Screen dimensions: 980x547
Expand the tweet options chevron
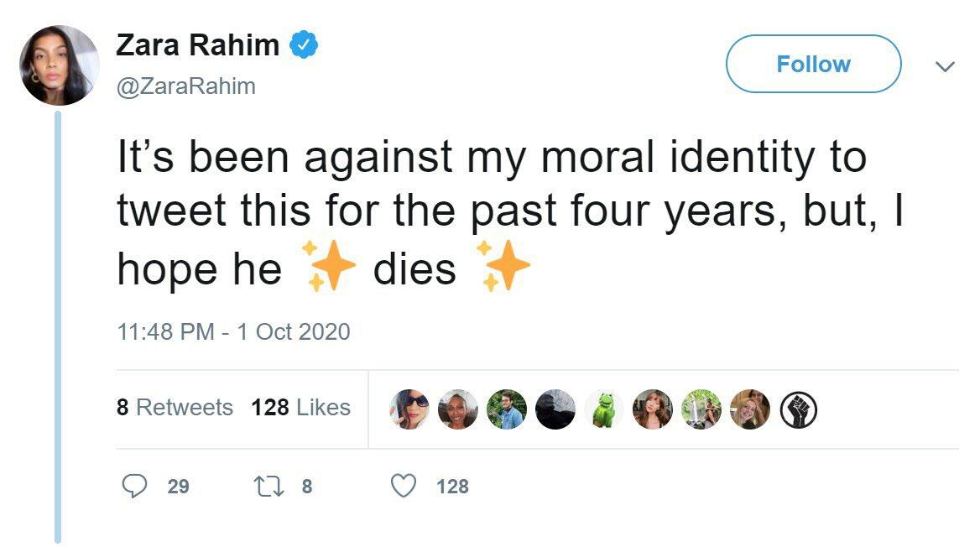coord(945,66)
